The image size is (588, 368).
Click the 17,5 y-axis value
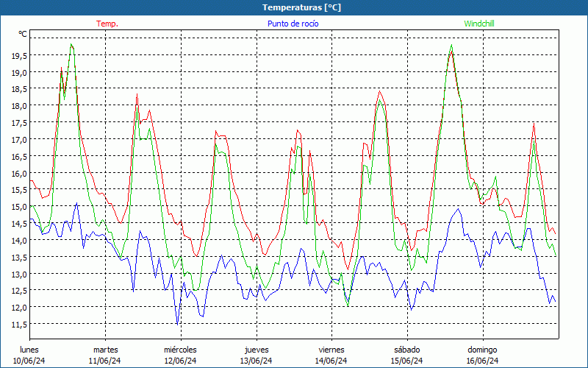click(18, 123)
